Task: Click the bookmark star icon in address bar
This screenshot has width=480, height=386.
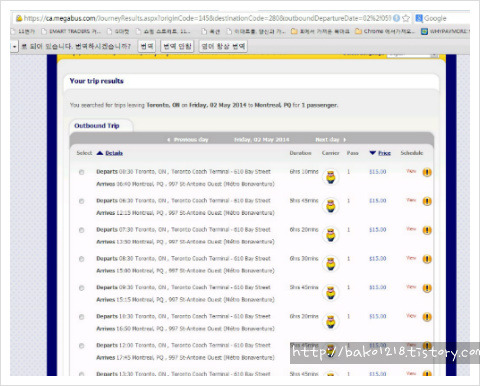Action: point(406,18)
